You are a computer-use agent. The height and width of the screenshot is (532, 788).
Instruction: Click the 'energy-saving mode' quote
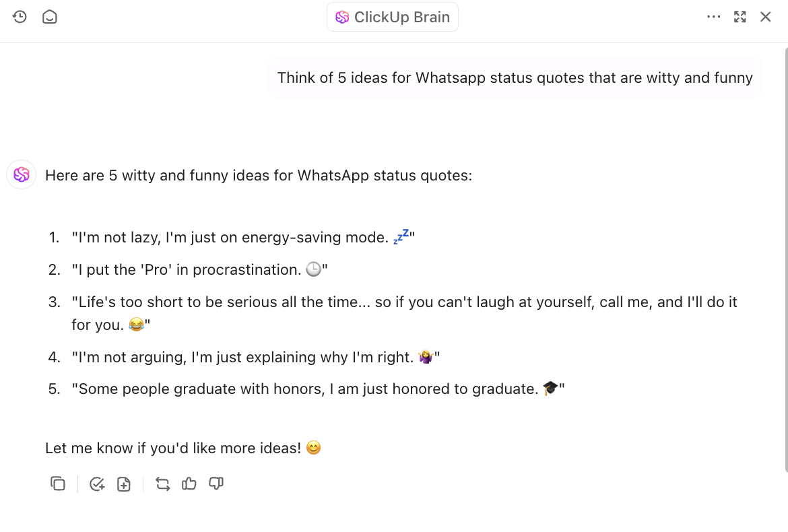242,237
